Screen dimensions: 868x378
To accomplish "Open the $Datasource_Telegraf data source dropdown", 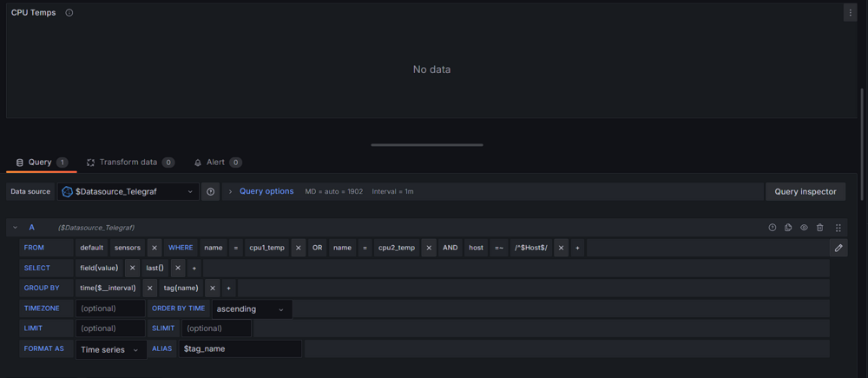I will tap(128, 191).
